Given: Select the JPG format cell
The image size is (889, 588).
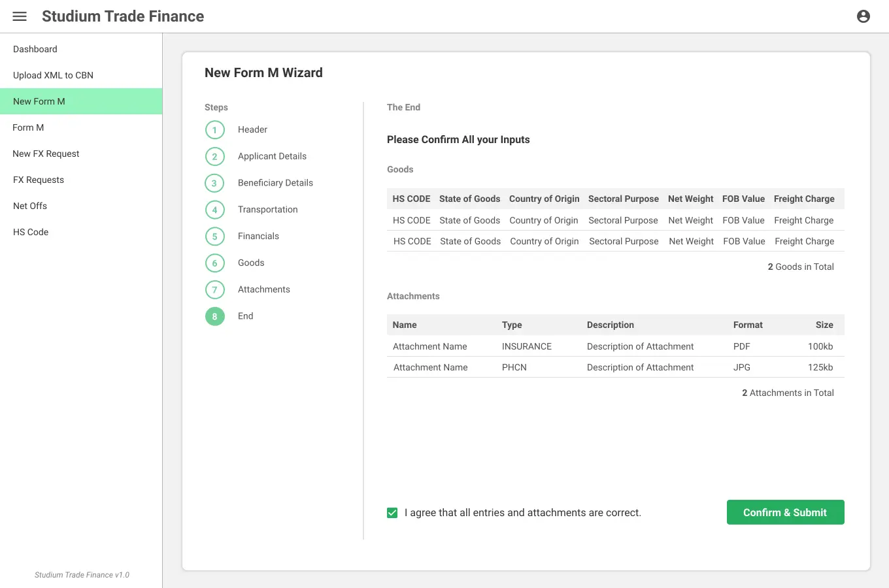Looking at the screenshot, I should point(742,367).
